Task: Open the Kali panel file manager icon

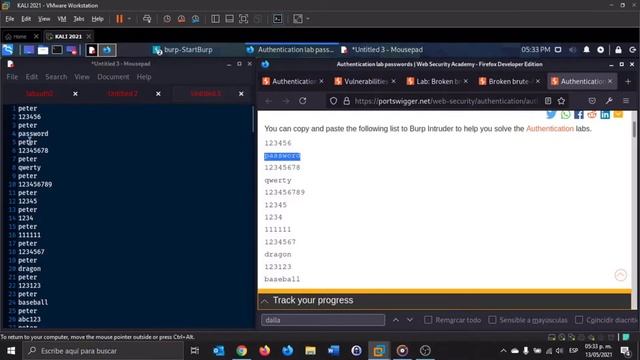Action: click(43, 50)
